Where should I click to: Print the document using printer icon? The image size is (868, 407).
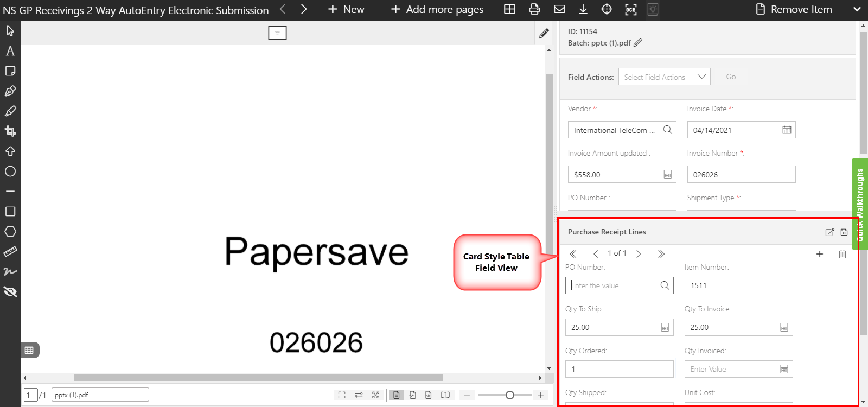pyautogui.click(x=534, y=9)
